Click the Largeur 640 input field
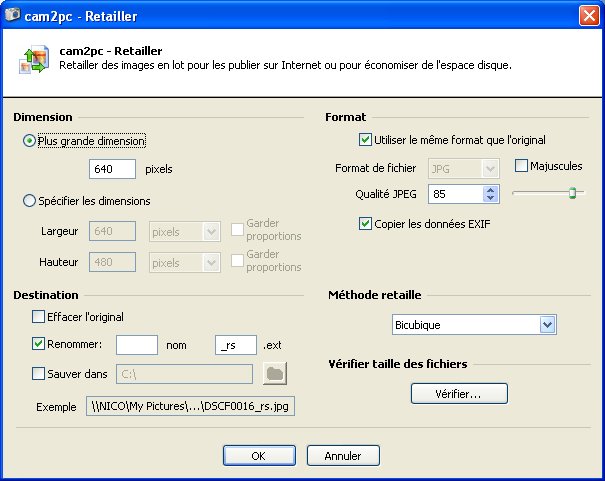The width and height of the screenshot is (605, 481). point(112,231)
